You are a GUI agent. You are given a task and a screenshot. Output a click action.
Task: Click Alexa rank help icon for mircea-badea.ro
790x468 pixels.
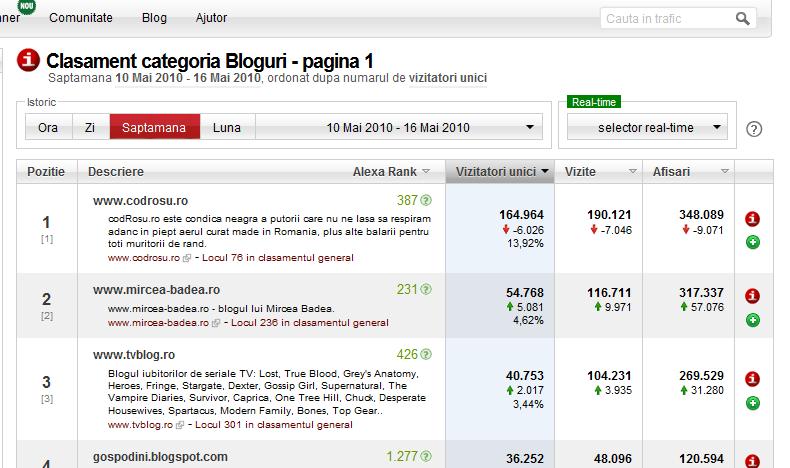click(x=426, y=289)
